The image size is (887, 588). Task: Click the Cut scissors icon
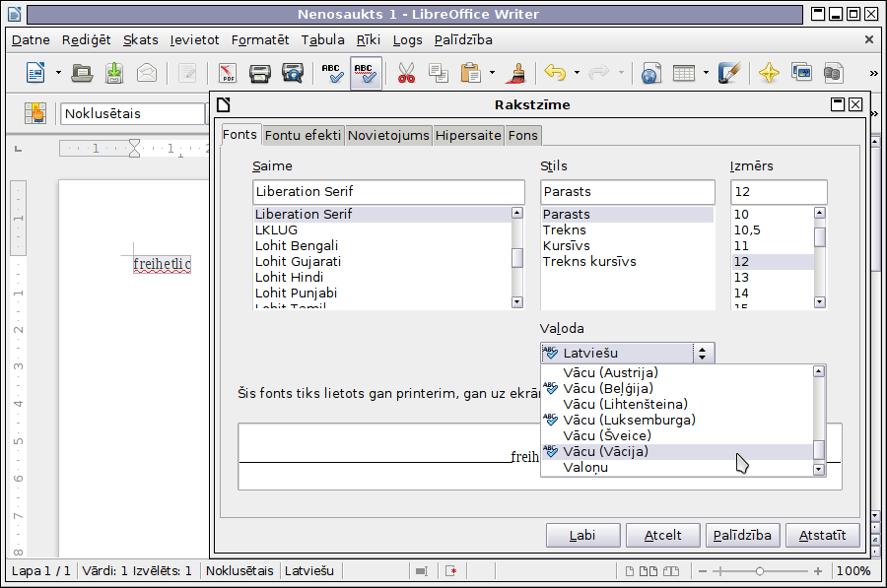(406, 73)
